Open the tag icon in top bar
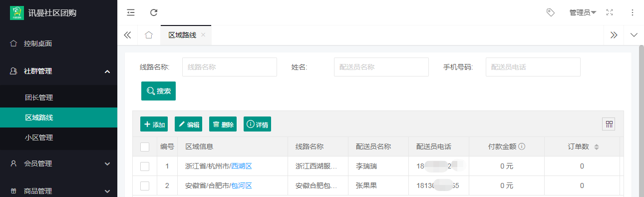 click(x=551, y=12)
